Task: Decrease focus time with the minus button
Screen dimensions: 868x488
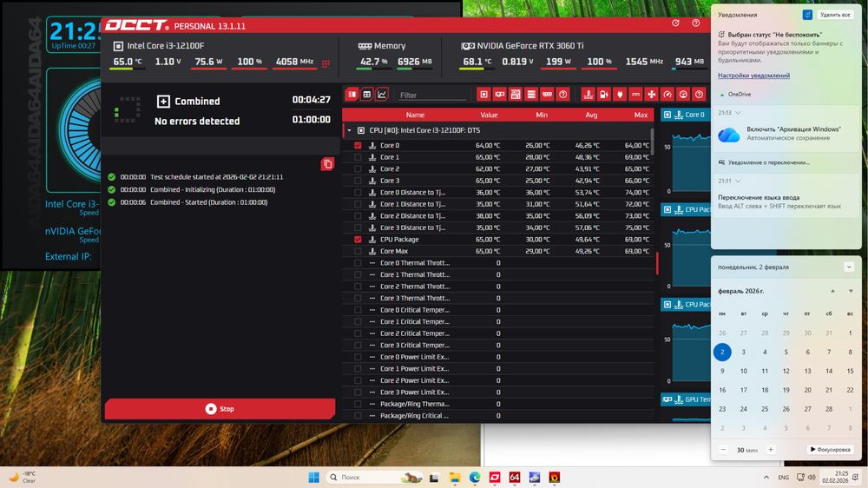Action: [x=723, y=450]
